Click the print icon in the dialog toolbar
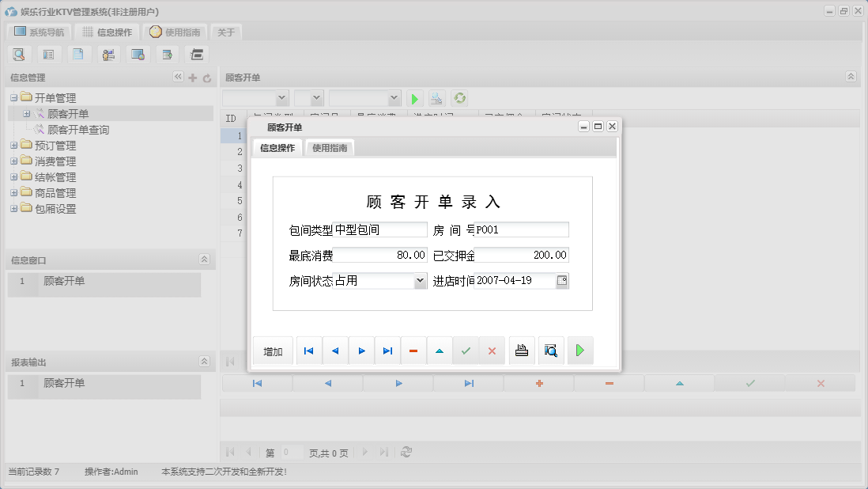 click(x=522, y=350)
